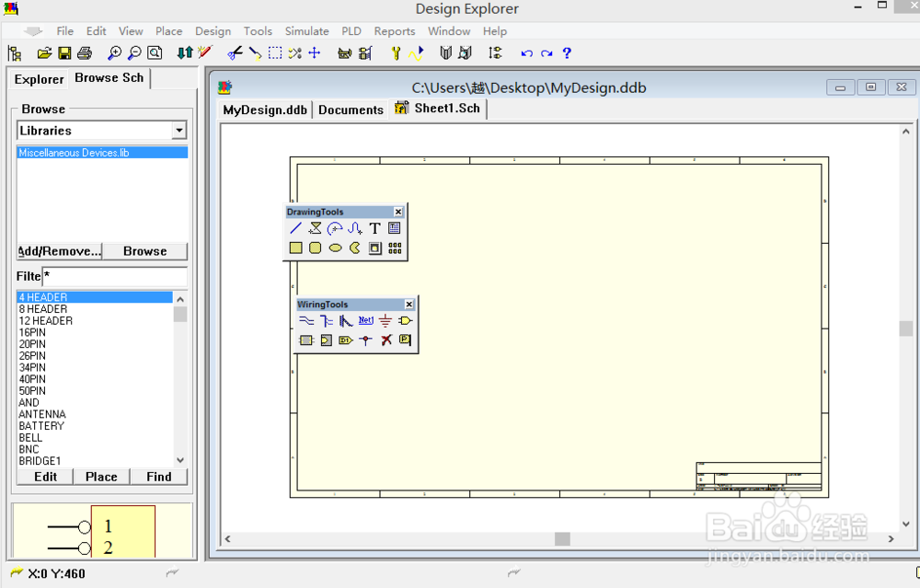Click the Edit component button
This screenshot has height=588, width=920.
coord(45,477)
